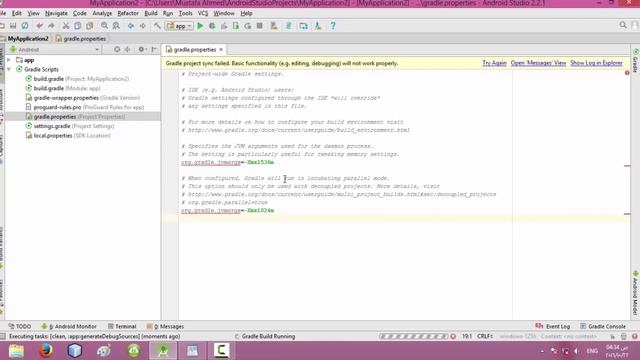
Task: Click the Paste icon in toolbar
Action: [x=89, y=26]
